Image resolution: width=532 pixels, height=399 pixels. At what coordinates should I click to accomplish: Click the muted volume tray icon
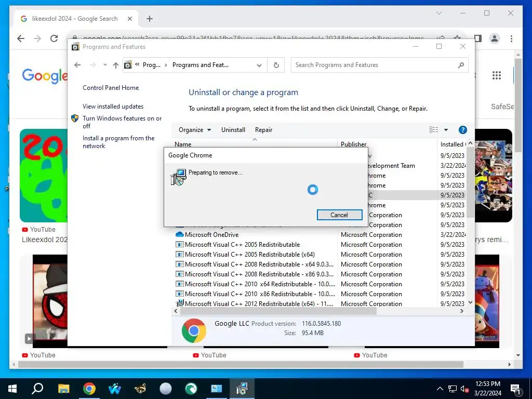pyautogui.click(x=464, y=389)
